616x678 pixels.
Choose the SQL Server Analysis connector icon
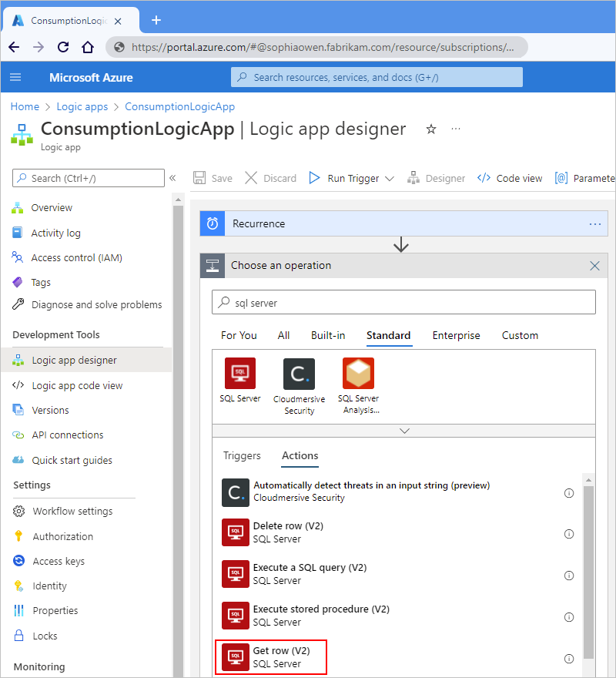(358, 374)
